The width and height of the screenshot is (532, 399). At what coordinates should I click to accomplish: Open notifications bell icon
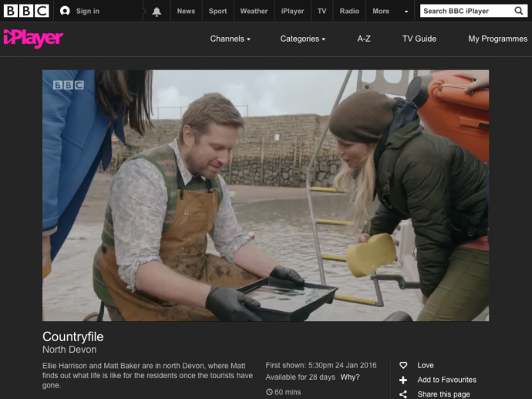(157, 12)
